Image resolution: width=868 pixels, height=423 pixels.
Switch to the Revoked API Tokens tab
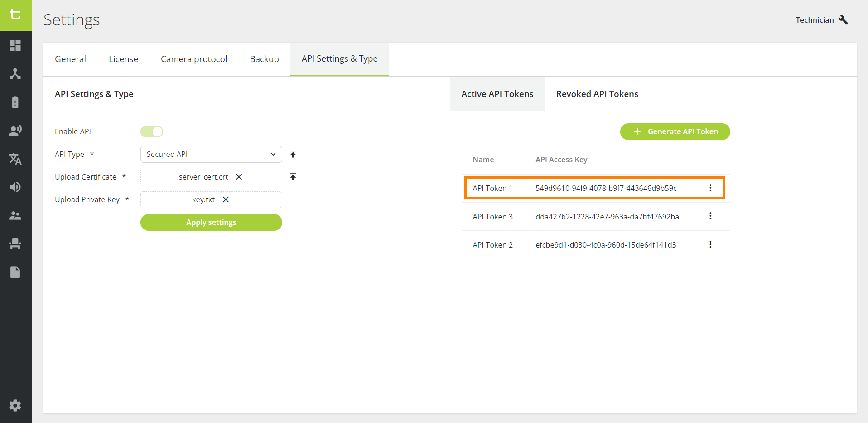coord(597,94)
